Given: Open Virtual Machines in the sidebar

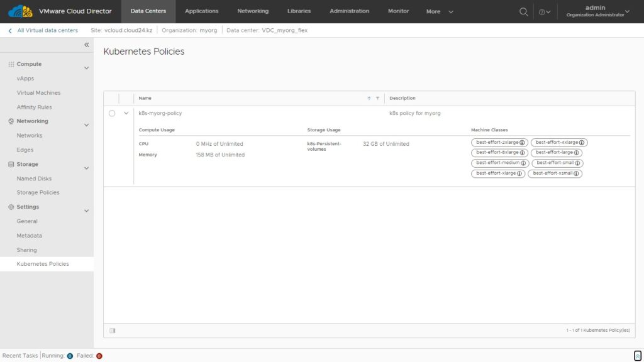Looking at the screenshot, I should [x=38, y=93].
